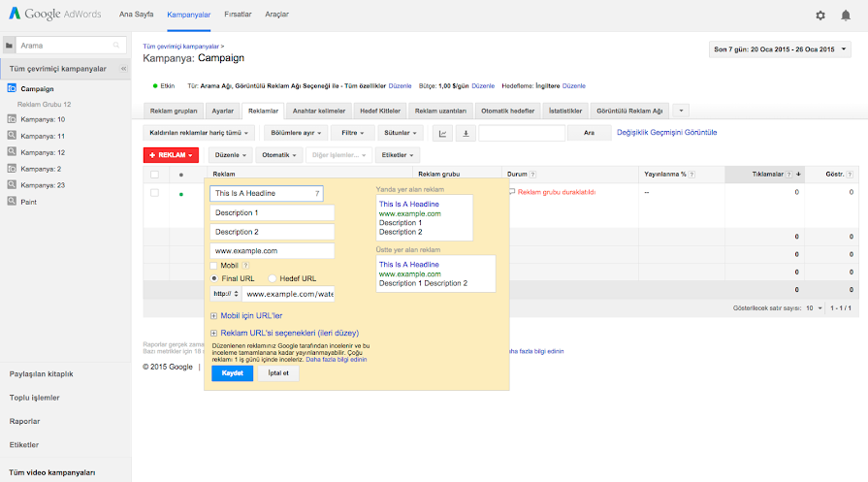Open the Otomatik dropdown

tap(279, 155)
